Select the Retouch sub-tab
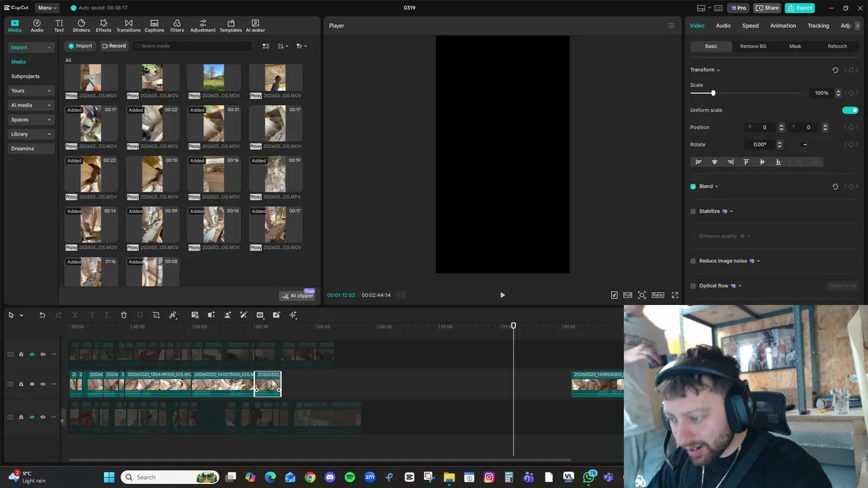Image resolution: width=868 pixels, height=488 pixels. pos(837,46)
